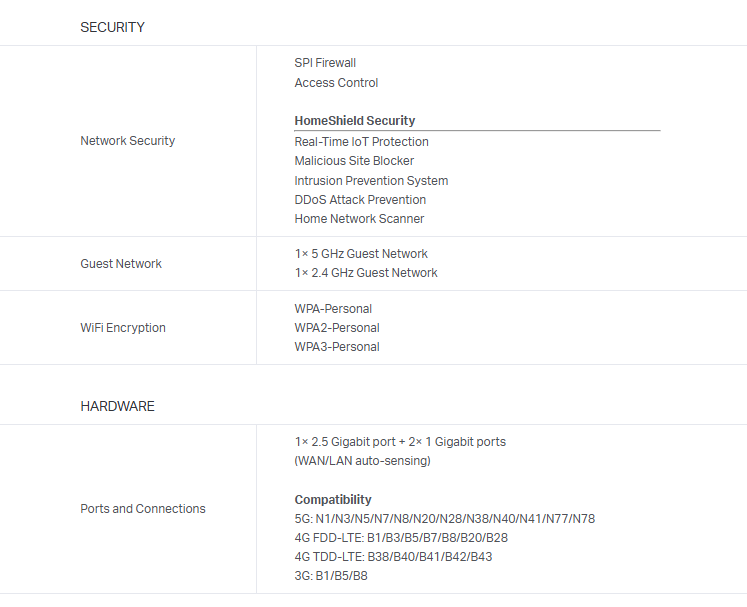747x607 pixels.
Task: Click the bold Compatibility subheading
Action: 333,500
